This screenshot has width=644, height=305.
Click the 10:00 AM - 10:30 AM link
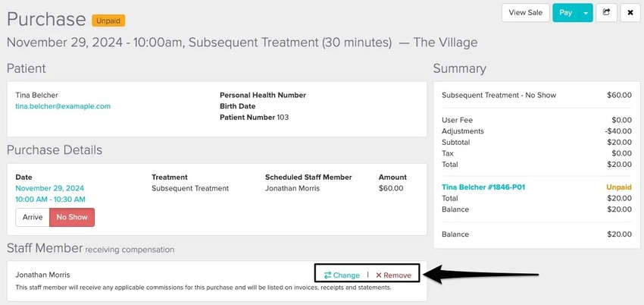pyautogui.click(x=51, y=200)
